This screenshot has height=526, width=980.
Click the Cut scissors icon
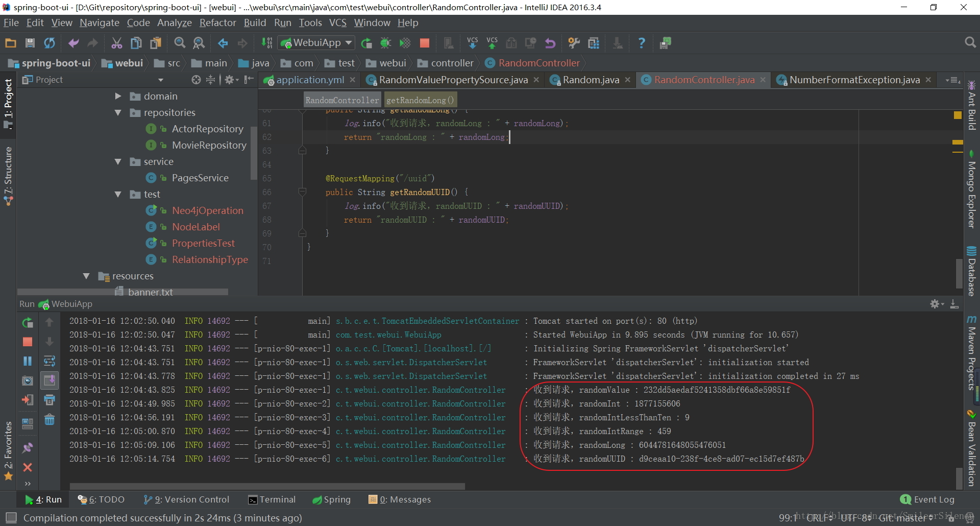(117, 43)
